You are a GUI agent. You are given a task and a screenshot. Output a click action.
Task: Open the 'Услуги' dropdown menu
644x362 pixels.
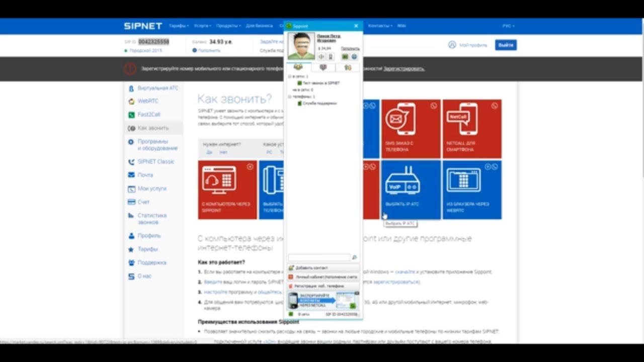click(x=202, y=26)
